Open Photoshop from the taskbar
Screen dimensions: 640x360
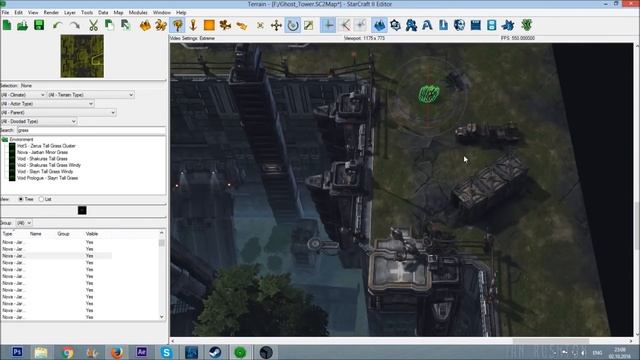coord(17,352)
